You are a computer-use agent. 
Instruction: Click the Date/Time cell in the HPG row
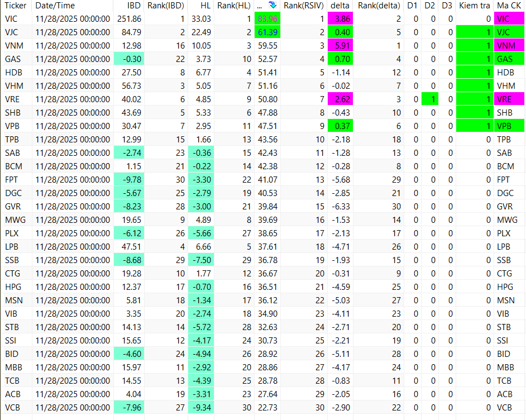pyautogui.click(x=73, y=287)
